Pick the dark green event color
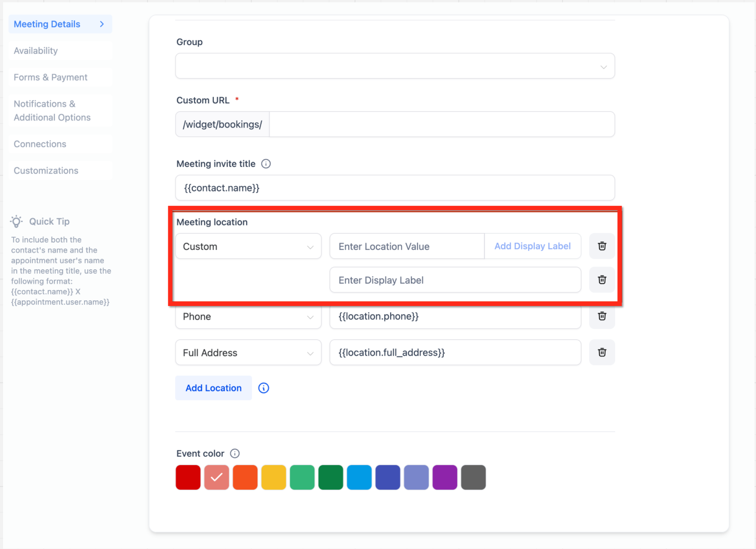Image resolution: width=756 pixels, height=549 pixels. pos(331,477)
